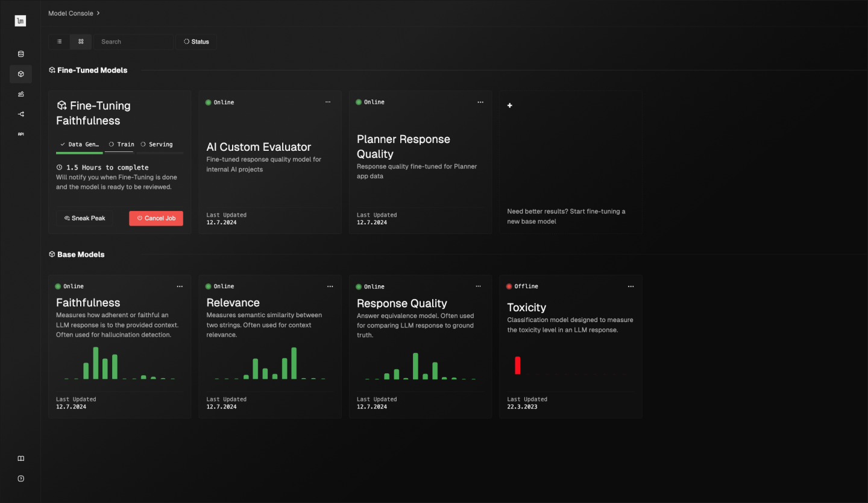Click the Offline status on Toxicity card
Viewport: 868px width, 503px height.
pos(523,286)
